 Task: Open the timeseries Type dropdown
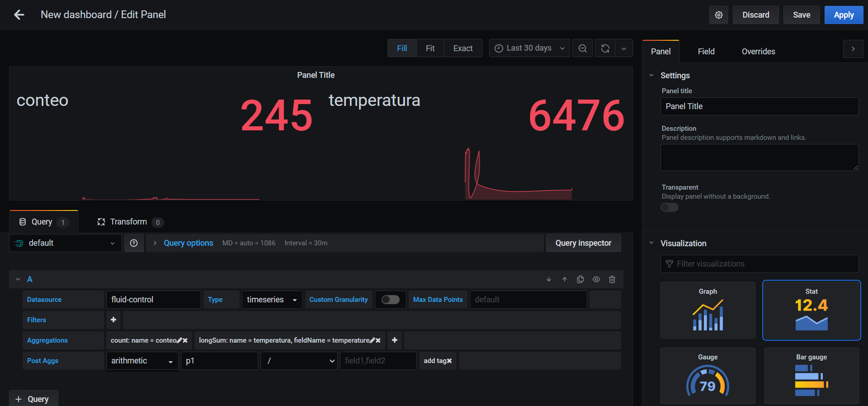[272, 300]
